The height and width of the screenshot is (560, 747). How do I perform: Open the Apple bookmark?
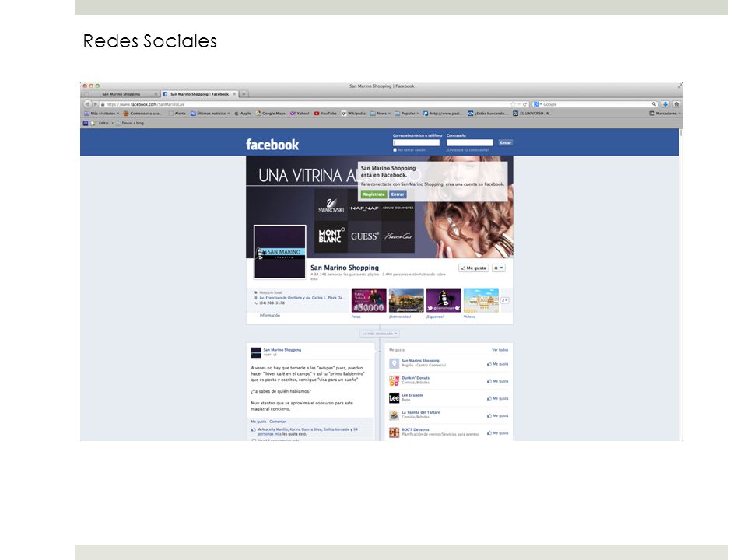coord(243,114)
